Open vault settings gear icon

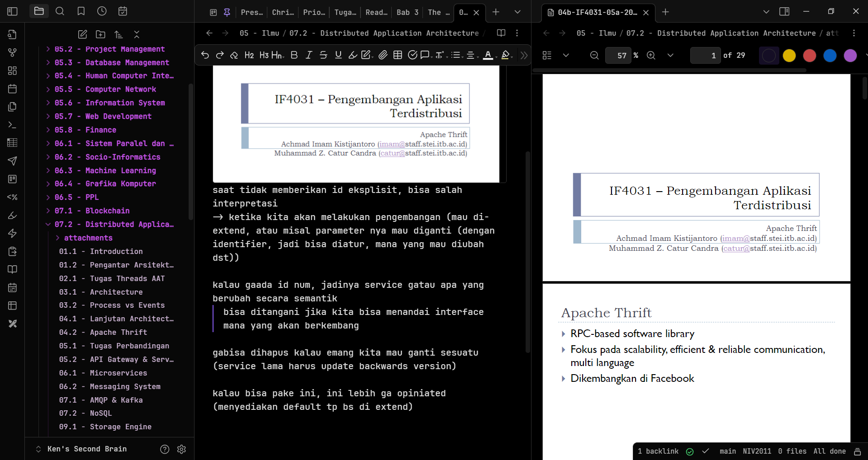point(181,449)
